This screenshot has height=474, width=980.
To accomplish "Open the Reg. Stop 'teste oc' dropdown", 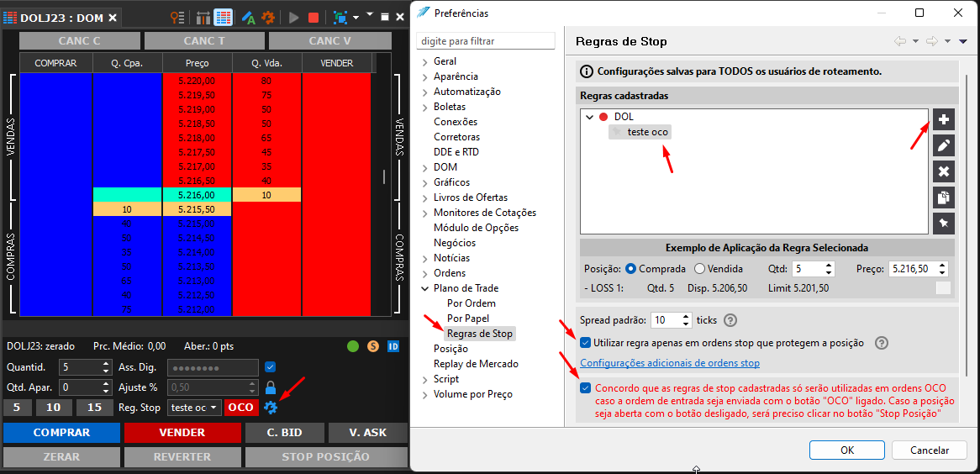I will coord(195,407).
